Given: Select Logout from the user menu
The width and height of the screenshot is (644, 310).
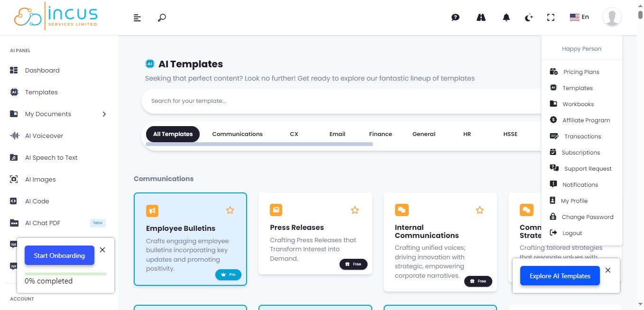Looking at the screenshot, I should pos(572,233).
